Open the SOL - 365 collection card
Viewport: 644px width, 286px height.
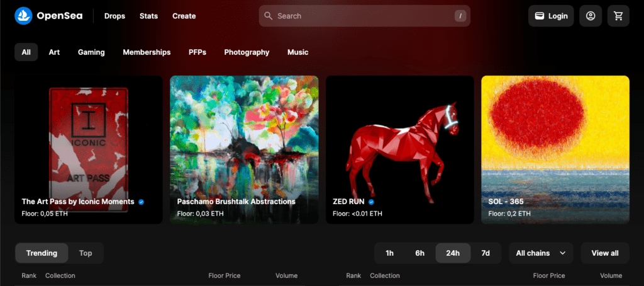[x=555, y=150]
